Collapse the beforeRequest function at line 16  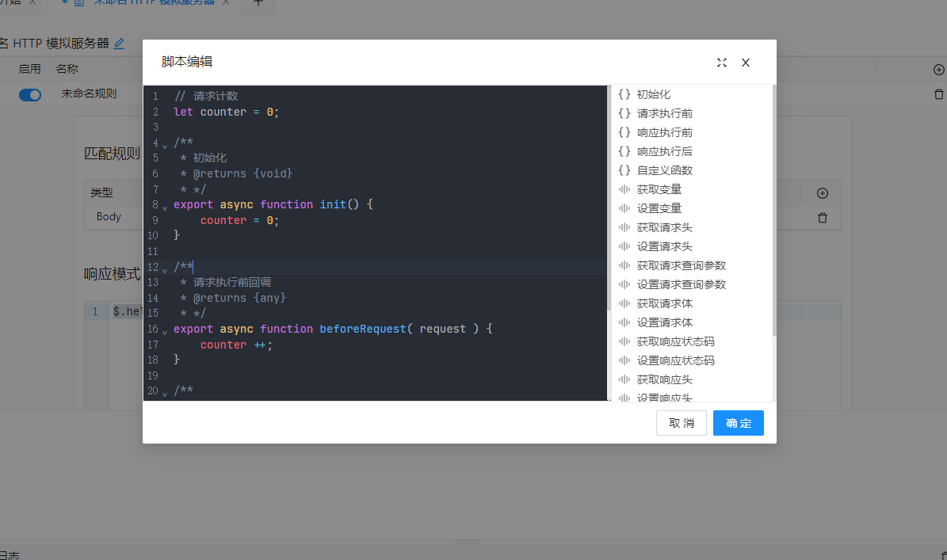click(165, 332)
